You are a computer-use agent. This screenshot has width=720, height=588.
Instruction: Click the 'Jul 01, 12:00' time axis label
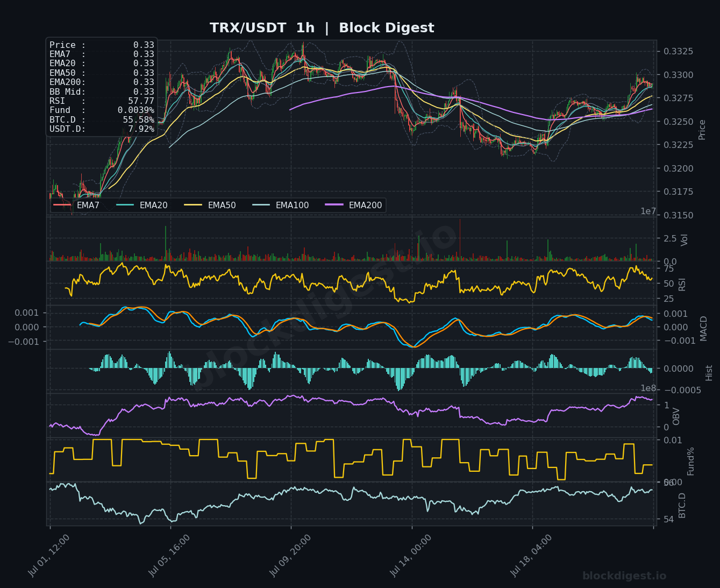click(x=49, y=556)
